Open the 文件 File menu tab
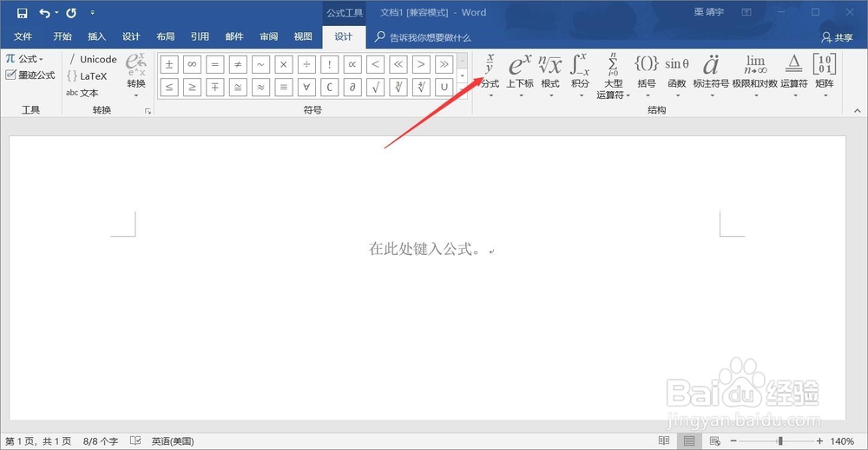The image size is (868, 450). [x=23, y=36]
